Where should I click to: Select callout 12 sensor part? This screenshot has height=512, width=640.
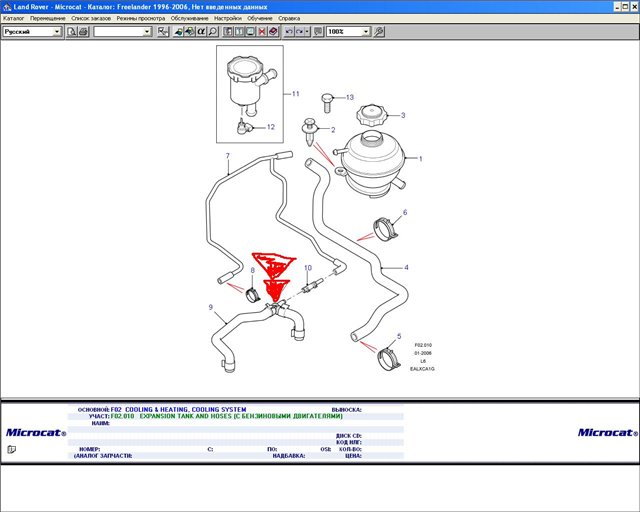pos(271,127)
